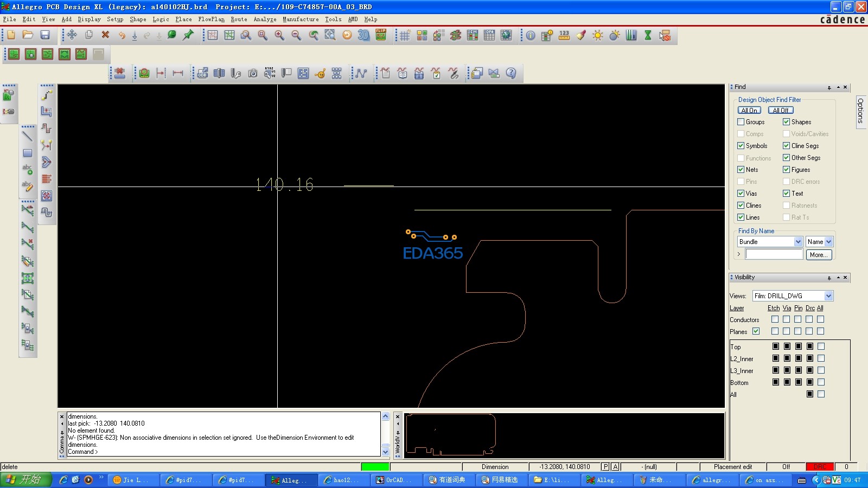Open the Route menu
Screen dimensions: 868x488
point(239,19)
